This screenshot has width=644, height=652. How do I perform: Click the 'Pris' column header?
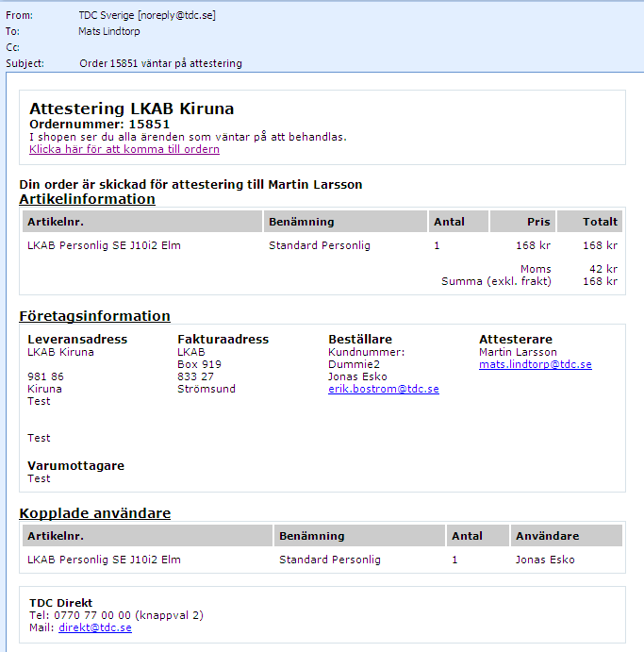coord(522,221)
